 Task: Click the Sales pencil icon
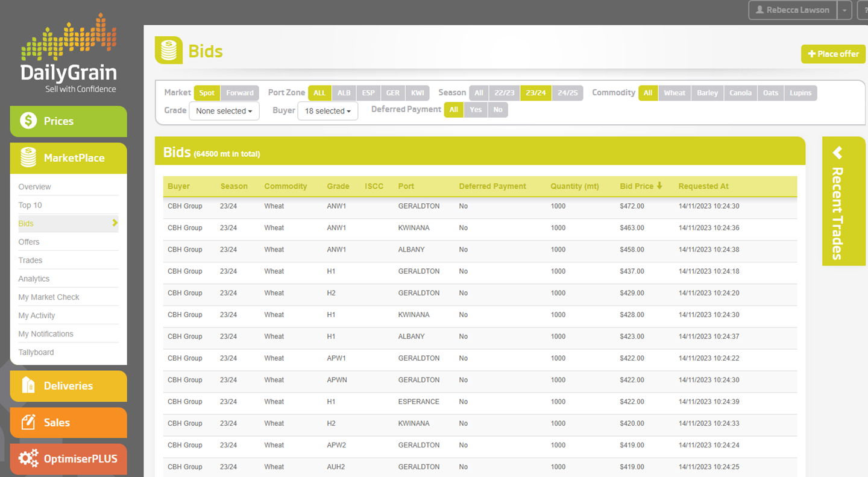28,422
